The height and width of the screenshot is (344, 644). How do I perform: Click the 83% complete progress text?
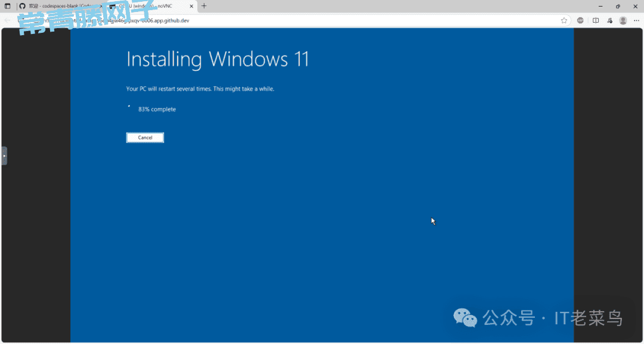pyautogui.click(x=157, y=109)
